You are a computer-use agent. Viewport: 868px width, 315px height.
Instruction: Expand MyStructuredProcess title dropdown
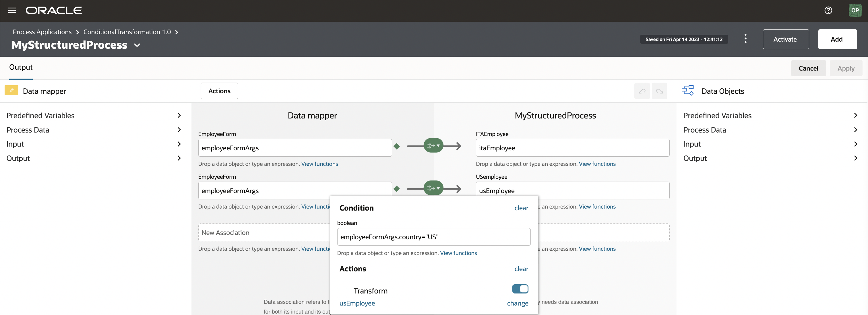pyautogui.click(x=137, y=45)
